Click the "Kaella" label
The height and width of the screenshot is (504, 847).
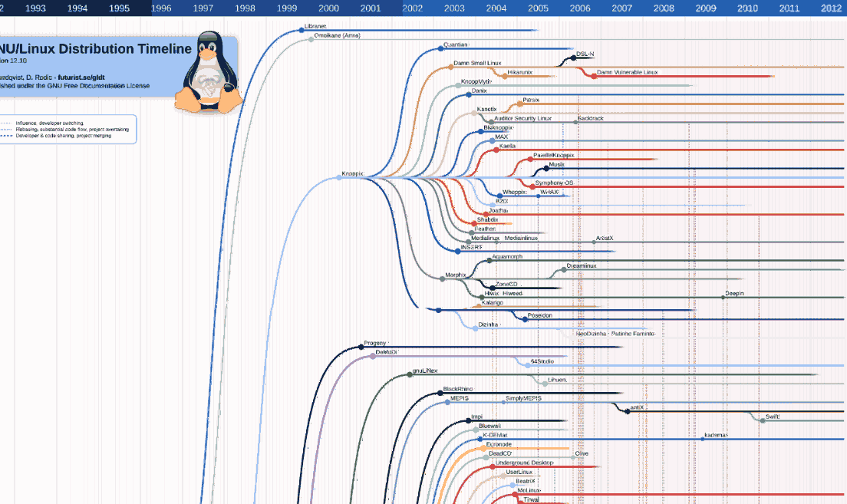507,146
